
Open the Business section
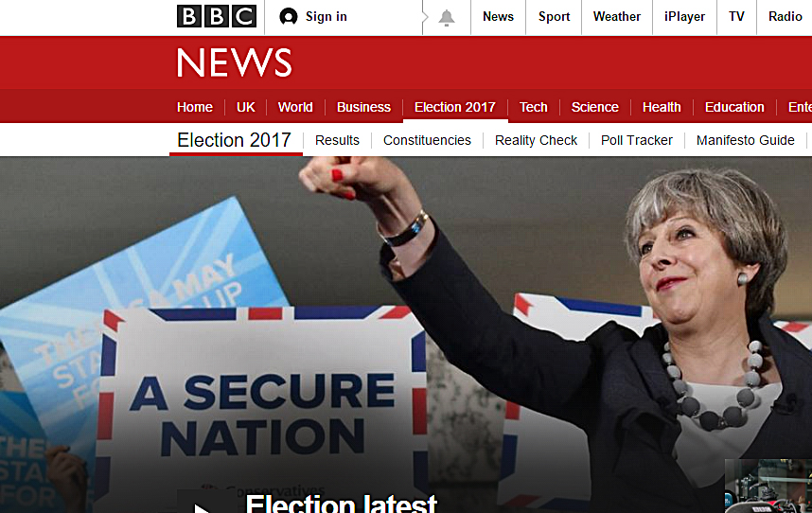(x=363, y=107)
